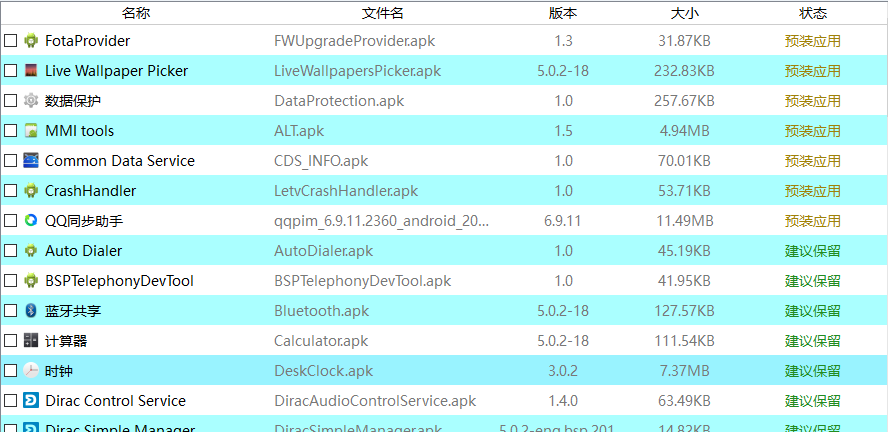Click the 计算器 calculator icon

click(31, 341)
